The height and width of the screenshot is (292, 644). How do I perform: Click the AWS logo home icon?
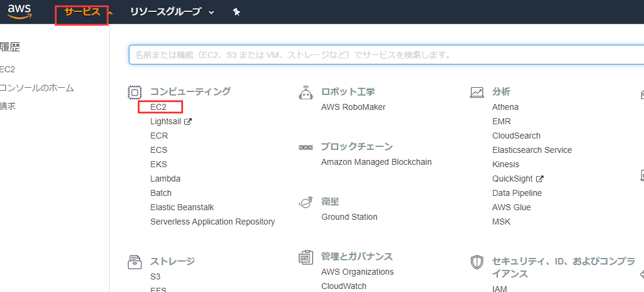[x=20, y=11]
